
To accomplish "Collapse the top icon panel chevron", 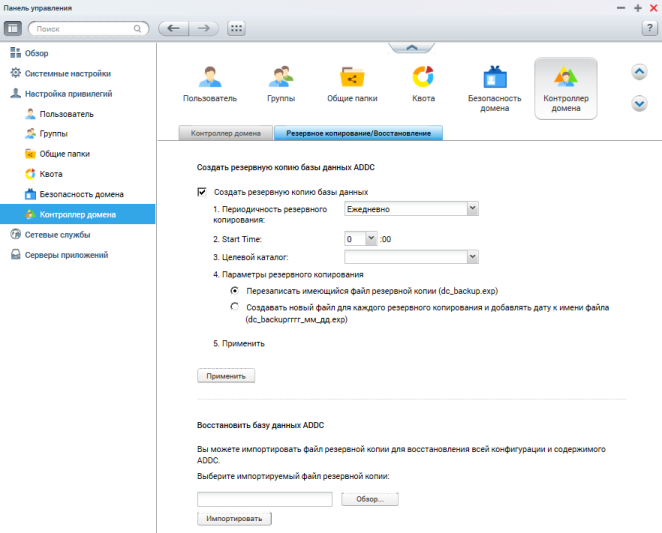I will pyautogui.click(x=412, y=48).
